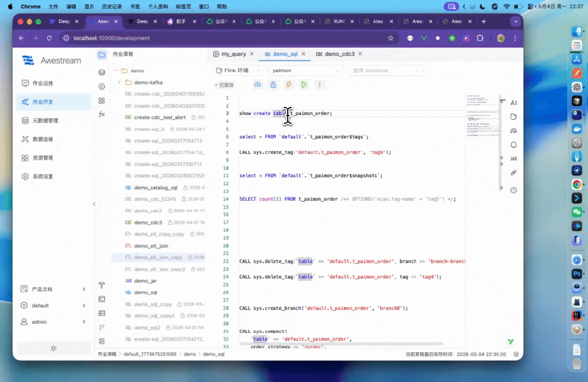Open the paimon catalog dropdown
588x382 pixels.
tap(305, 70)
